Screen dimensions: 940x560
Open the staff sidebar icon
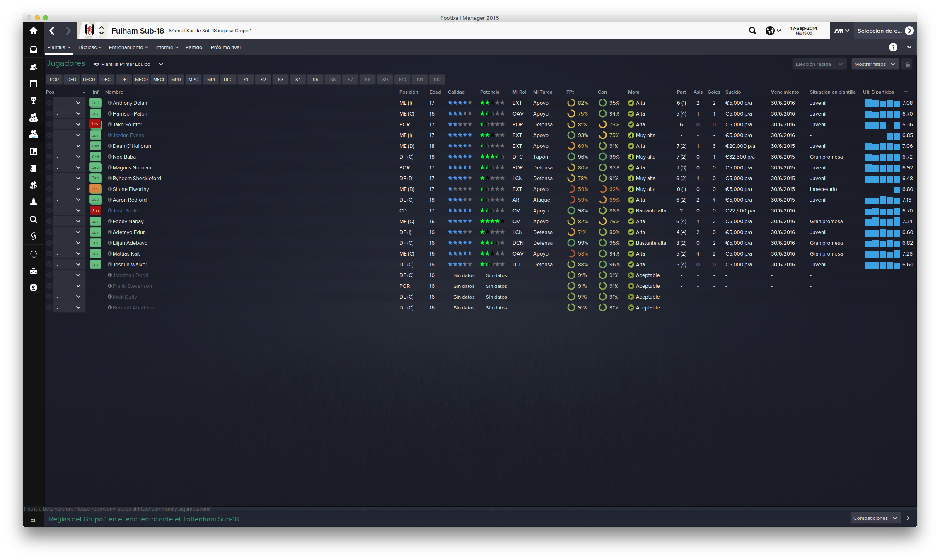[x=34, y=185]
